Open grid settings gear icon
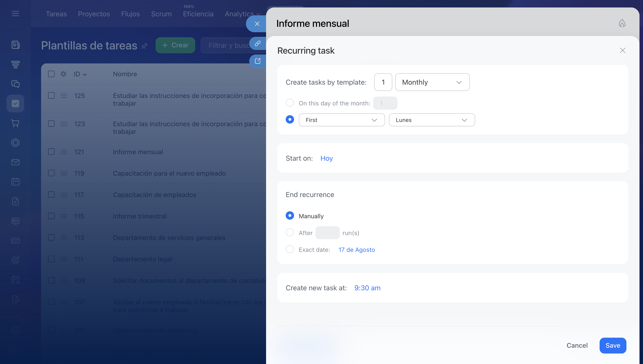 (x=63, y=74)
